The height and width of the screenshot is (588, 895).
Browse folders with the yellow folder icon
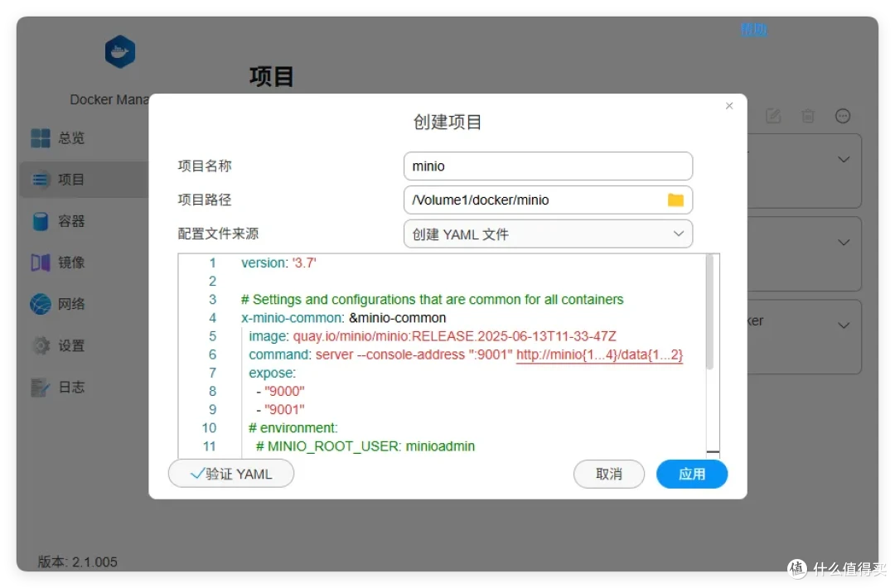point(676,200)
